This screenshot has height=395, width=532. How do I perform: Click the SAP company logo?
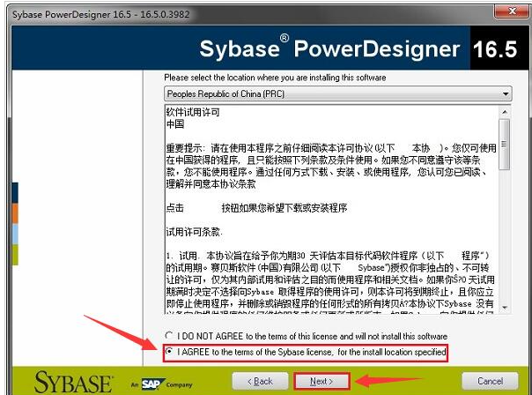[152, 384]
